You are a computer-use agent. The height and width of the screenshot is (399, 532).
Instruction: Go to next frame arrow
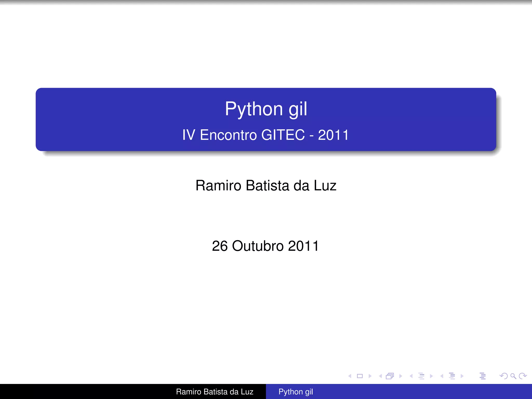[401, 376]
